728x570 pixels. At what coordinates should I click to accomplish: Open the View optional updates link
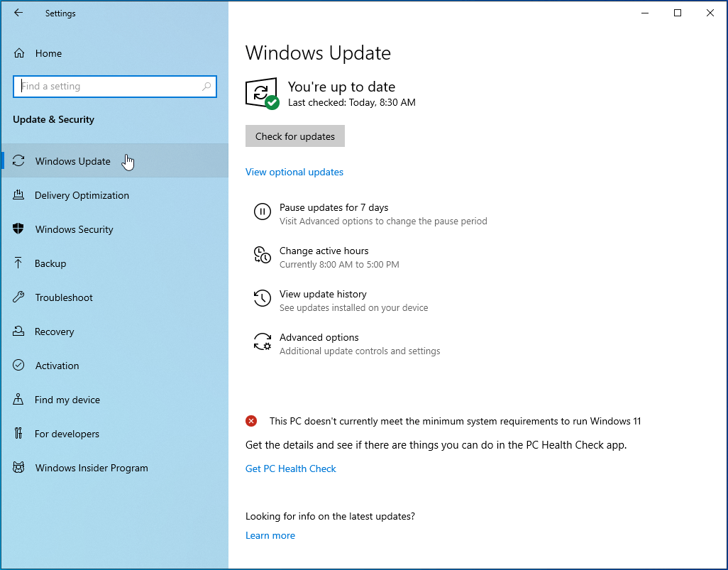coord(294,172)
